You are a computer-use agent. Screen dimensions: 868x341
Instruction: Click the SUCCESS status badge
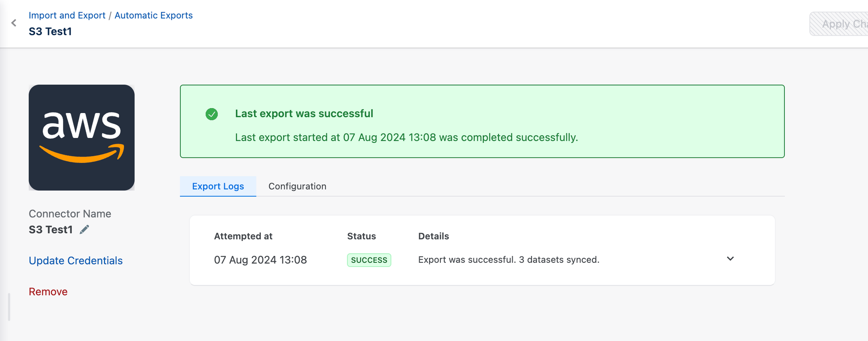369,260
